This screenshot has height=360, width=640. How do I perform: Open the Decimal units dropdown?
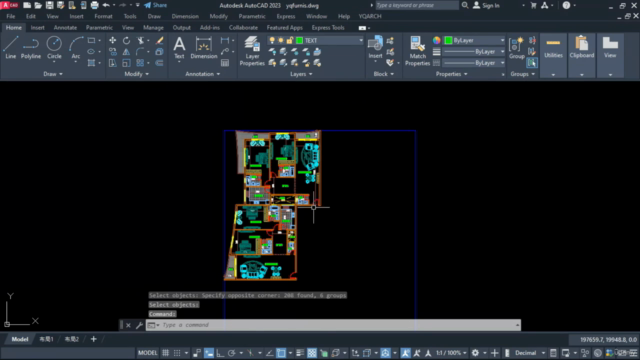point(530,353)
